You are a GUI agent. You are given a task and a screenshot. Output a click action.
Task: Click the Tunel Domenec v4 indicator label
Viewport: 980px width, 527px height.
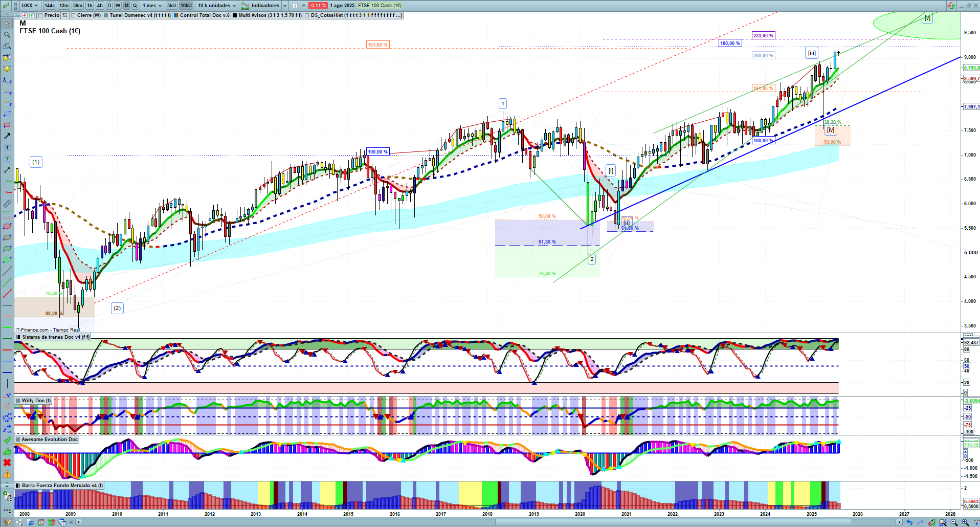coord(140,15)
